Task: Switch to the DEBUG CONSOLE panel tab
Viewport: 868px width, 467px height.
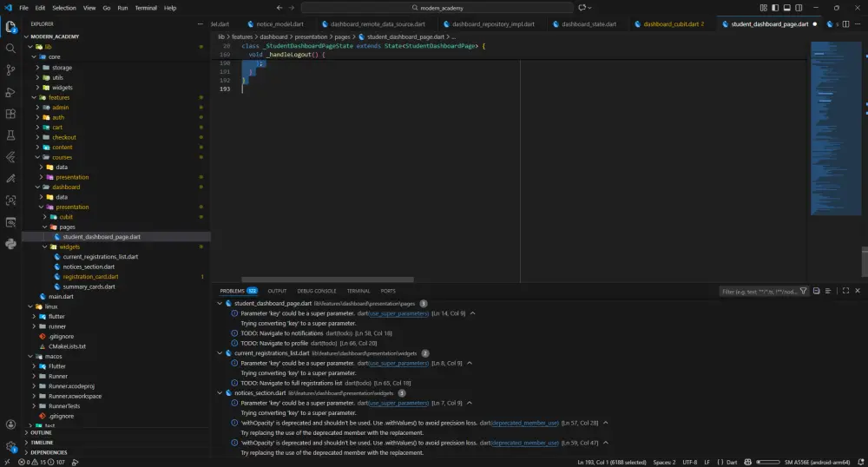Action: [x=317, y=291]
